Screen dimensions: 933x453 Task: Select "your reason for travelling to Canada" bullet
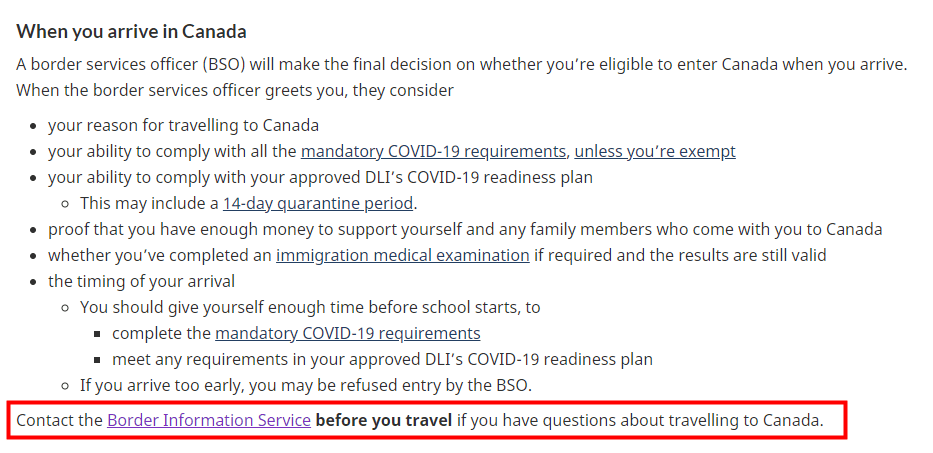[x=183, y=126]
